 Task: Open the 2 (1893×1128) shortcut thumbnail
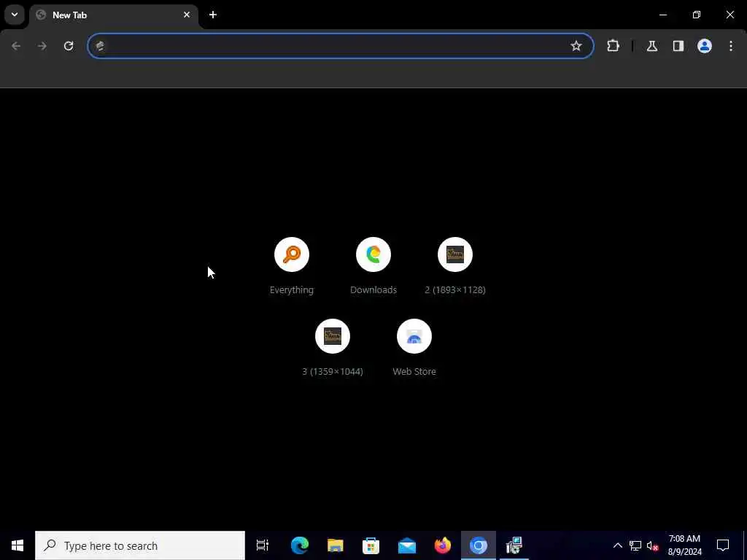pos(455,254)
